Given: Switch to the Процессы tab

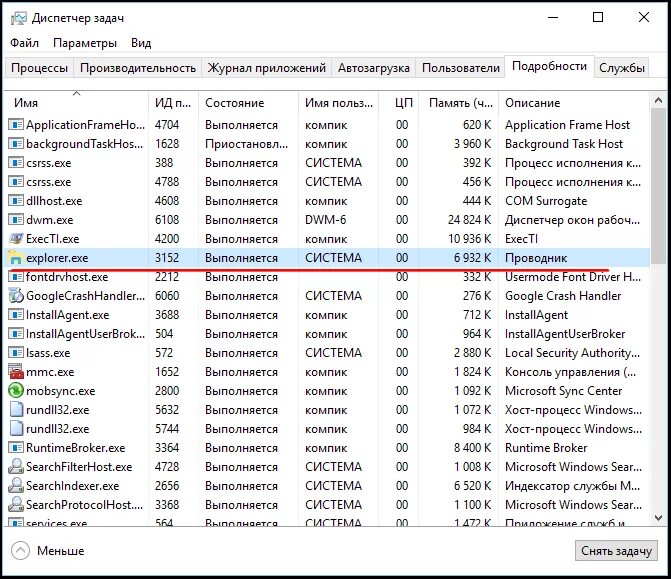Looking at the screenshot, I should tap(39, 68).
